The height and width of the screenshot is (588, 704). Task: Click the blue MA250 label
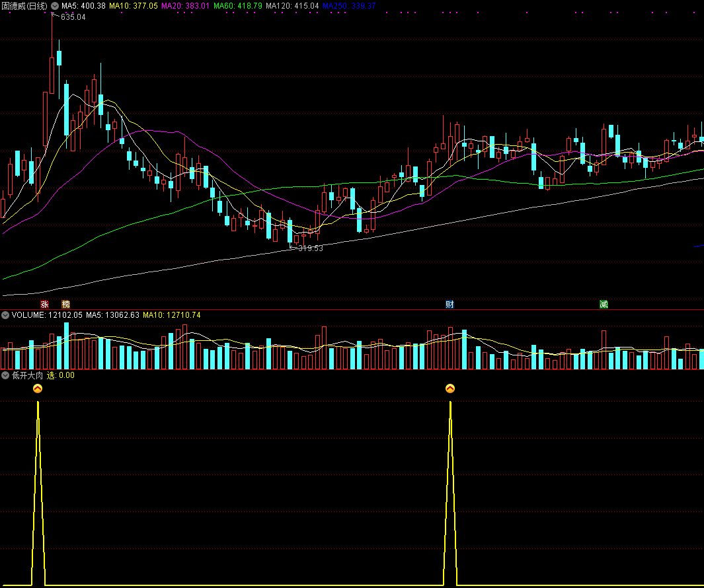[x=349, y=6]
